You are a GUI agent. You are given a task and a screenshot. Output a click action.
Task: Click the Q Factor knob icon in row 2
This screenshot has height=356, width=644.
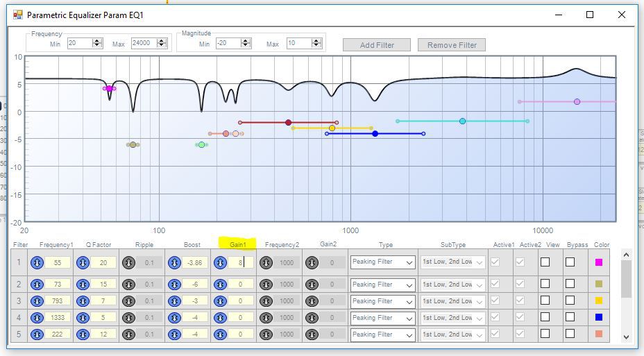coord(83,285)
